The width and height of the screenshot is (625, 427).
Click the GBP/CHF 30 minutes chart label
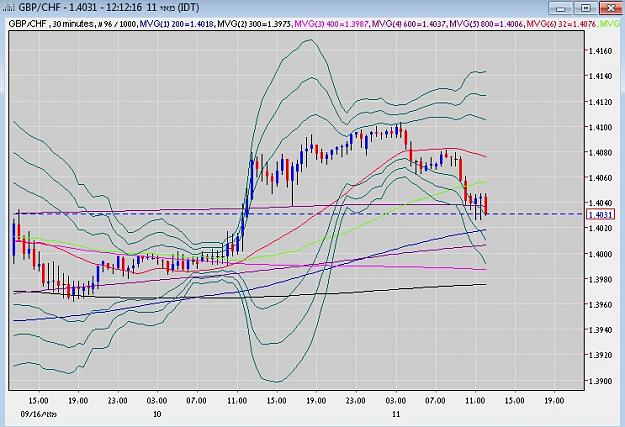pyautogui.click(x=51, y=24)
